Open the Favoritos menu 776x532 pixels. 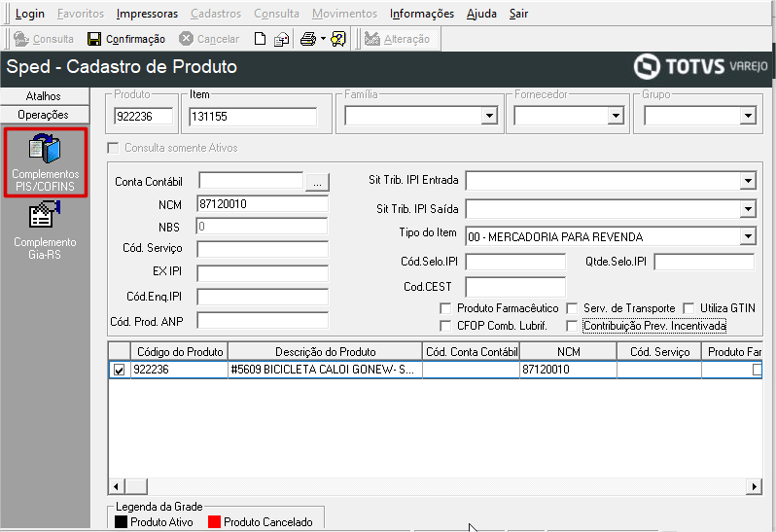81,14
